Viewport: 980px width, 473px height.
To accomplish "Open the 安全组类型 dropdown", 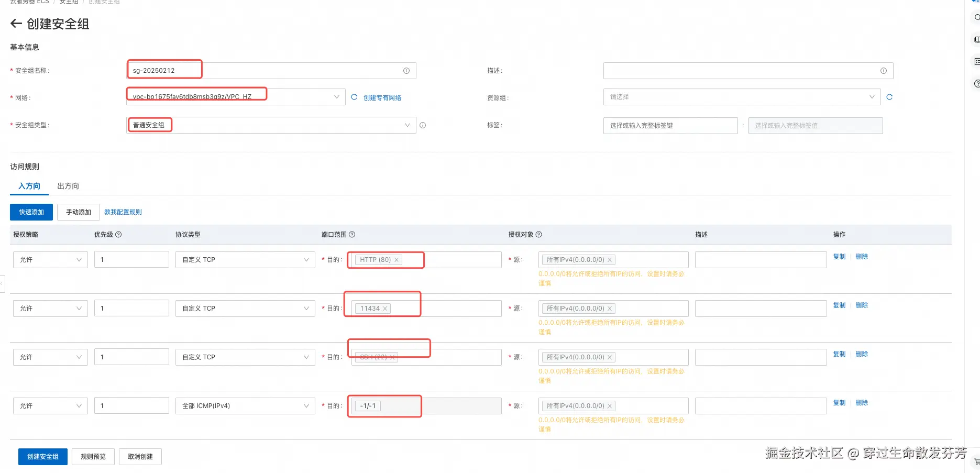I will [271, 125].
